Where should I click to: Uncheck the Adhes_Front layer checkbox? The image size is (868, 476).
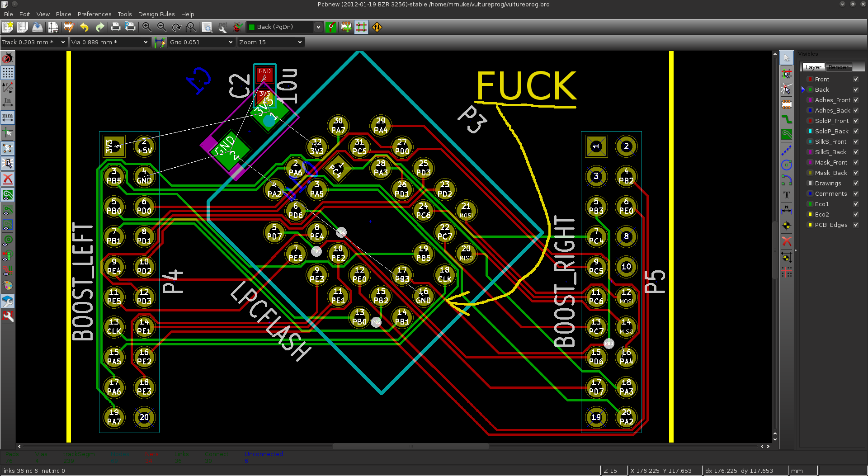[x=856, y=100]
